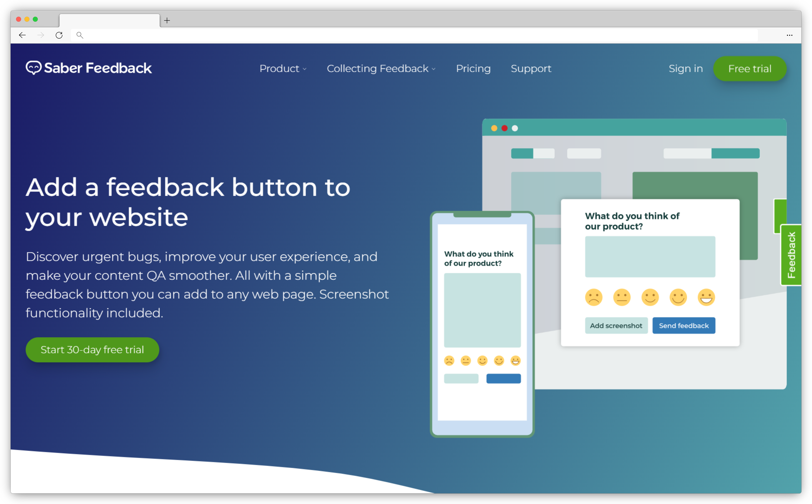Click the Saber Feedback logo icon
The height and width of the screenshot is (504, 812).
(x=34, y=68)
